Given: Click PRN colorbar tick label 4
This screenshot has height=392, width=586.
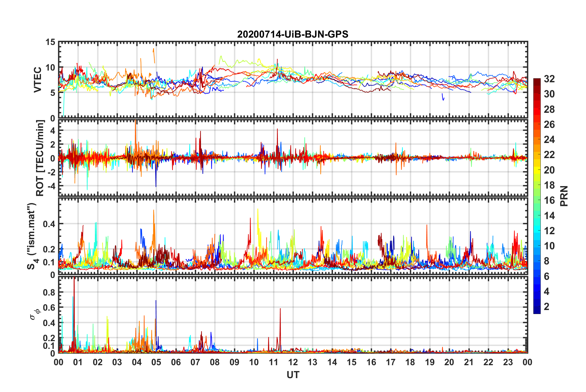Looking at the screenshot, I should [x=547, y=291].
